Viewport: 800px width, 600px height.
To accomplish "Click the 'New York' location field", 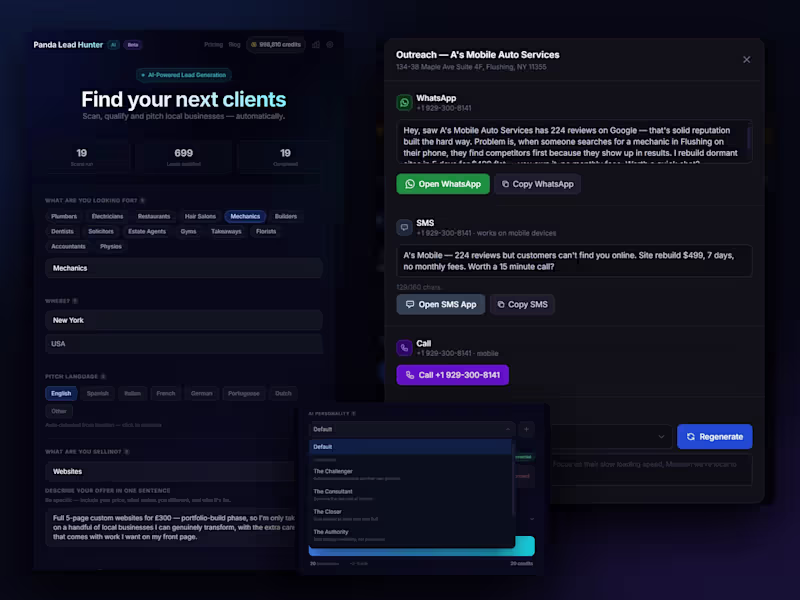I will coord(184,320).
